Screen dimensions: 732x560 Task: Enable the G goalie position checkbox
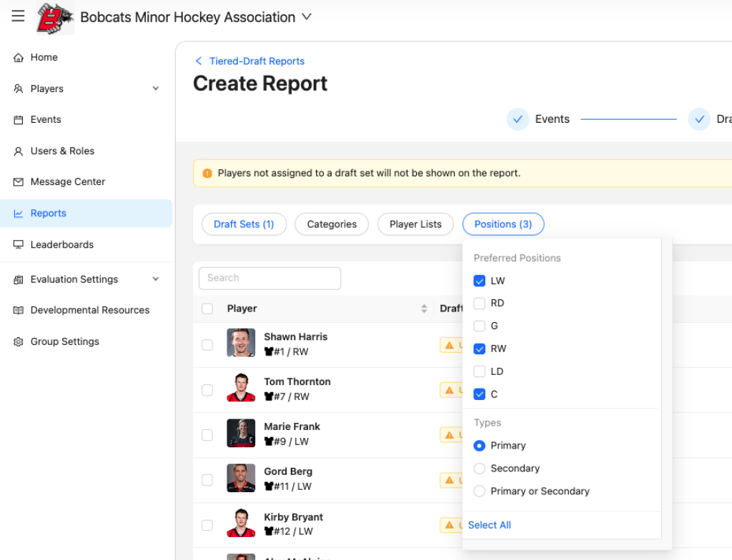480,326
